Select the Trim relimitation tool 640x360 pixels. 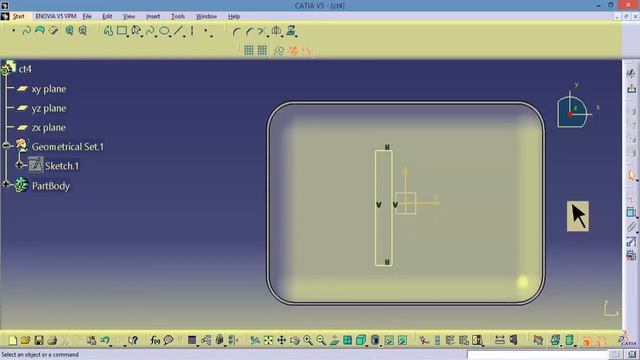click(x=262, y=31)
